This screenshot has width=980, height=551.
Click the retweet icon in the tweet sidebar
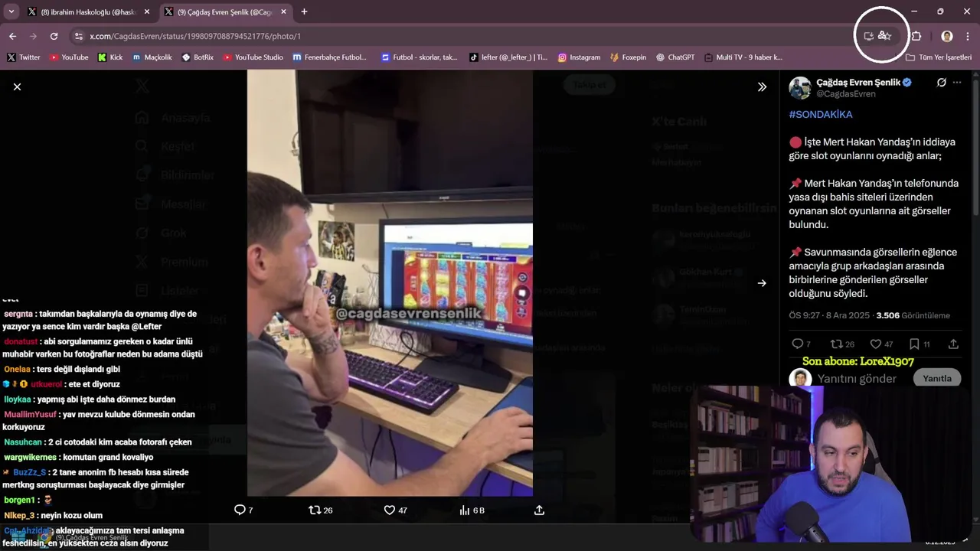[837, 344]
